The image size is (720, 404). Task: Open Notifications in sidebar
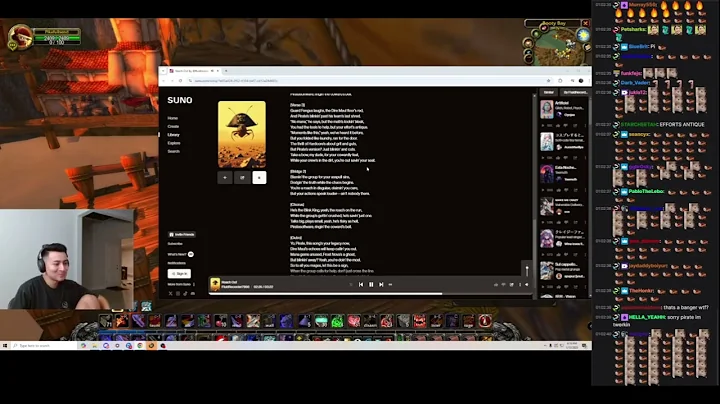177,263
